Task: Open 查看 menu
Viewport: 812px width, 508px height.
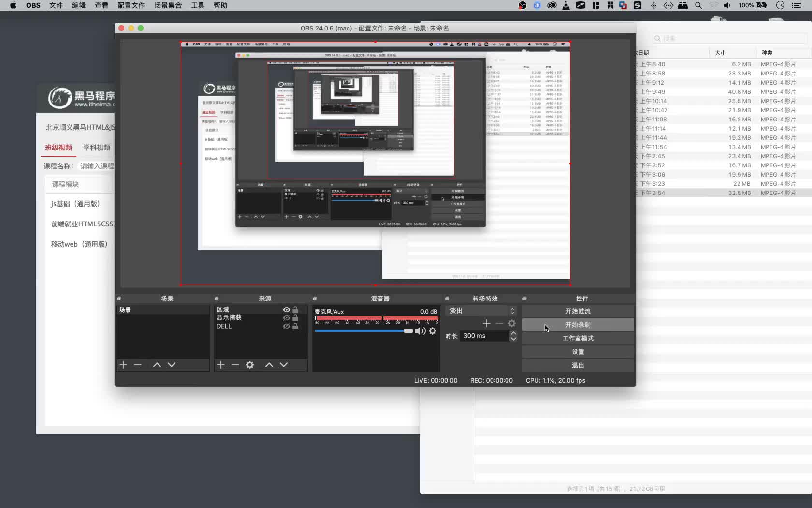Action: 101,5
